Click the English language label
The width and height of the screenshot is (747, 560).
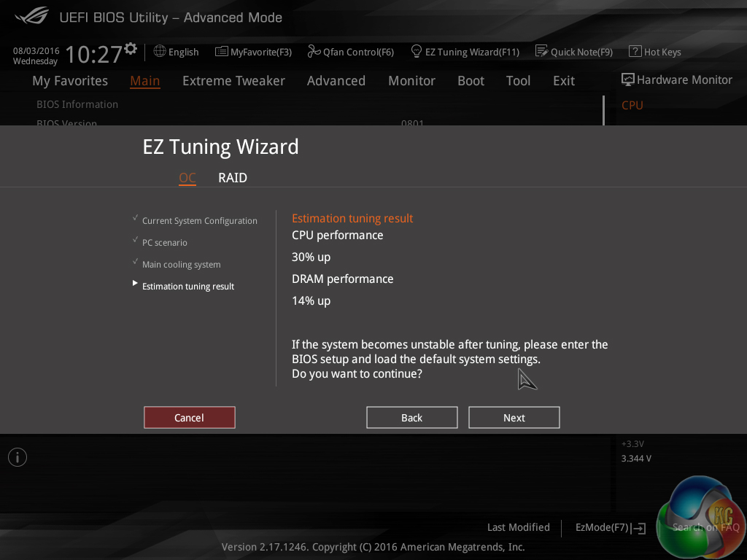point(183,52)
